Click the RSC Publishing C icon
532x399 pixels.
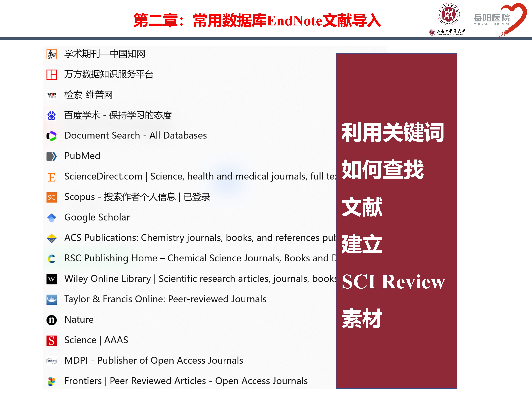51,259
